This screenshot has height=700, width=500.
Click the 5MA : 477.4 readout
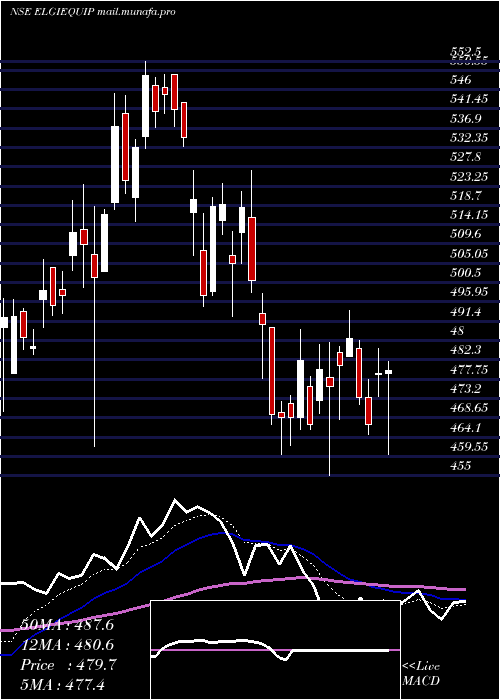click(62, 684)
